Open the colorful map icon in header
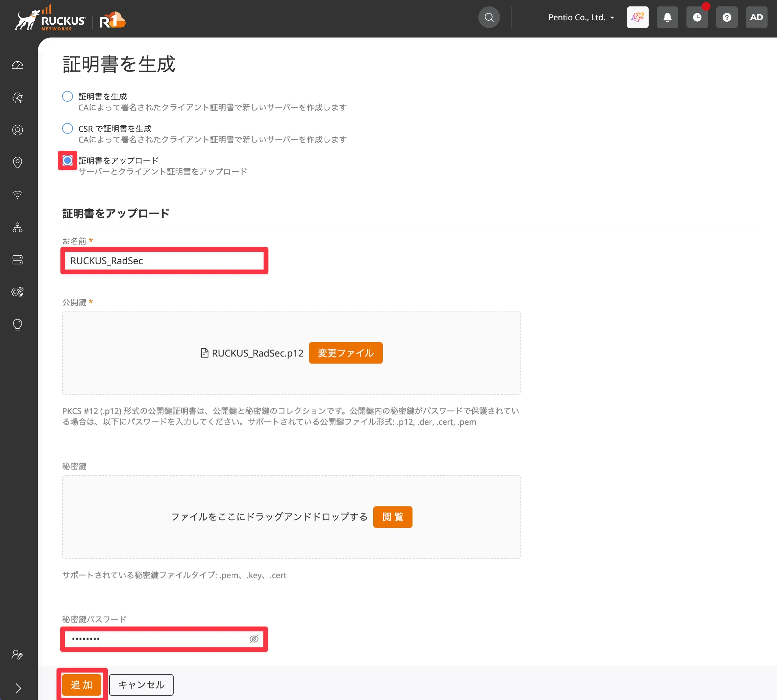777x700 pixels. point(637,17)
